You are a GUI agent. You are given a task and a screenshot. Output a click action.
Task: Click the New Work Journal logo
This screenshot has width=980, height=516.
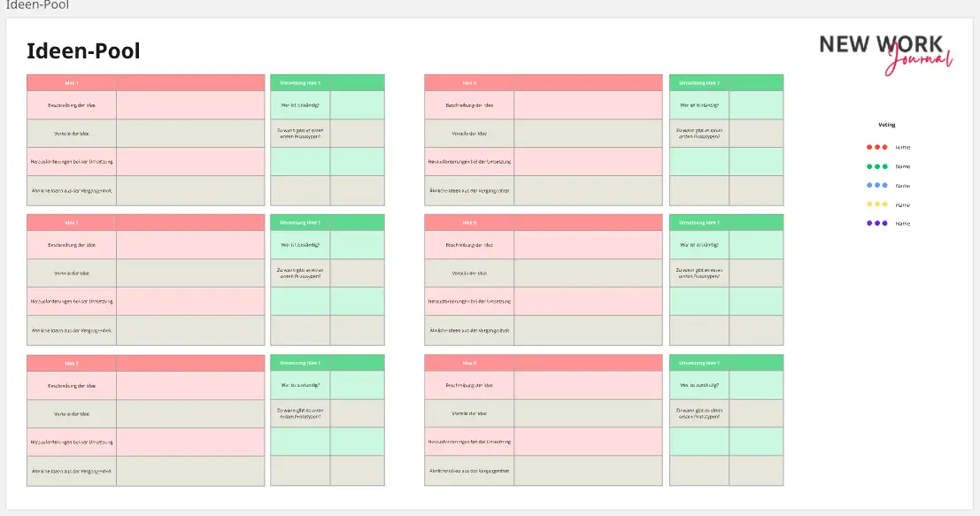click(x=885, y=51)
